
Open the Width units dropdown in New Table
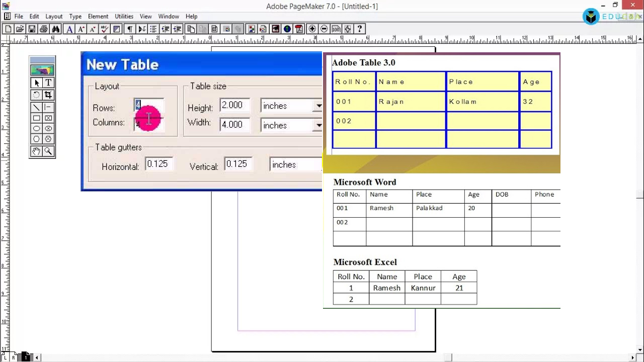point(318,125)
